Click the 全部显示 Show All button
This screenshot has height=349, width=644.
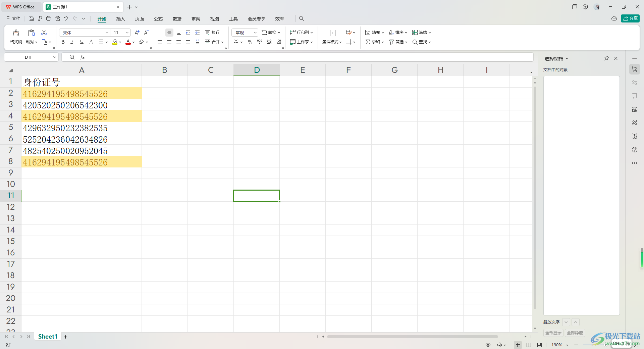[553, 333]
